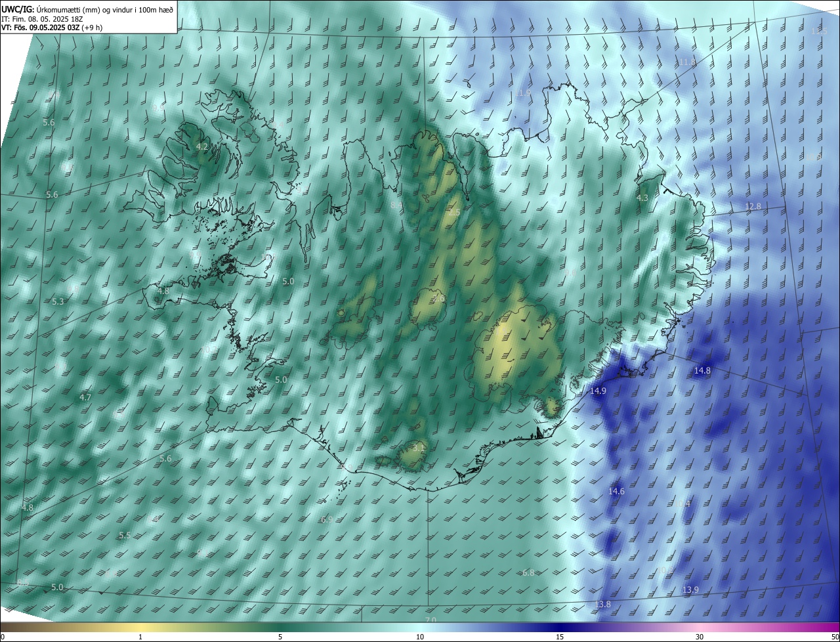Click the '50' label on the color scale
Viewport: 840px width, 642px height.
click(x=835, y=637)
